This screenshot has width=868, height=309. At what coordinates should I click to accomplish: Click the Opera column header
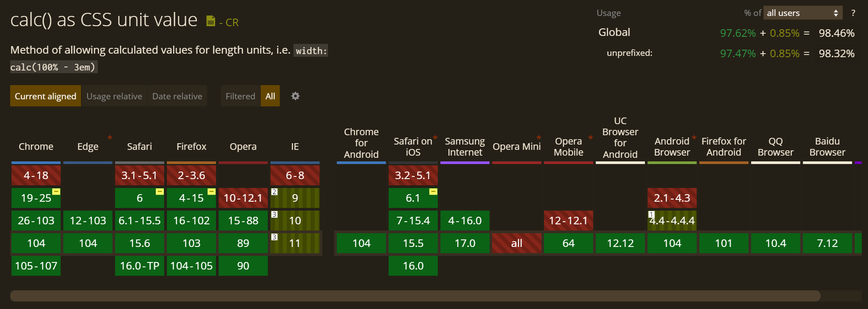tap(243, 146)
